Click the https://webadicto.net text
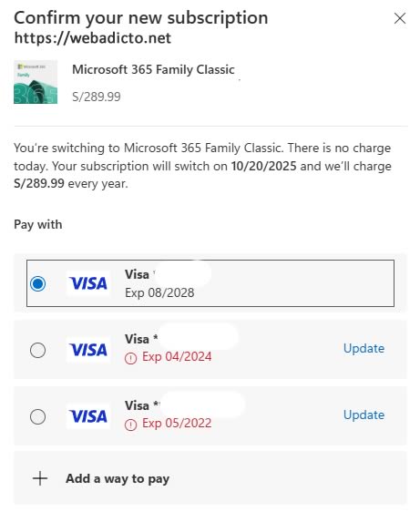 tap(93, 38)
